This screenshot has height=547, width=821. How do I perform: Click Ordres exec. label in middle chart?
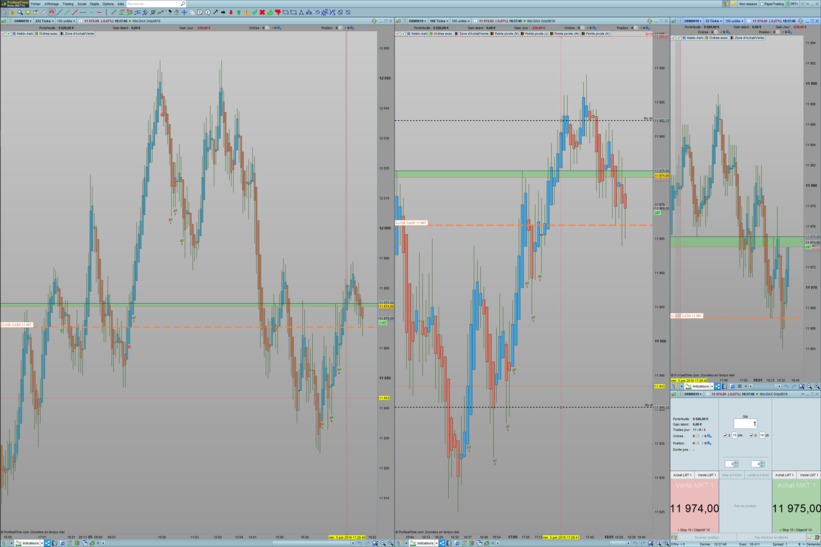point(443,34)
